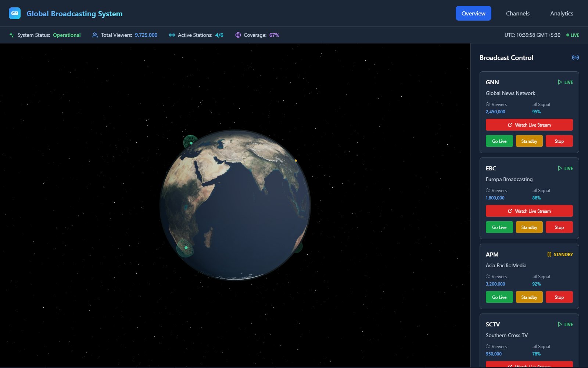Click the Southern Cross TV channel name
The image size is (588, 368).
point(507,335)
